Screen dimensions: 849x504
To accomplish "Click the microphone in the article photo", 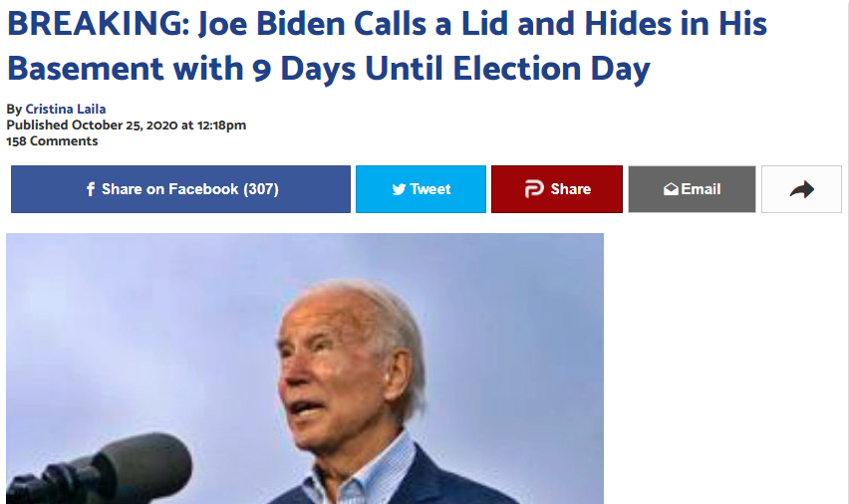I will 98,470.
